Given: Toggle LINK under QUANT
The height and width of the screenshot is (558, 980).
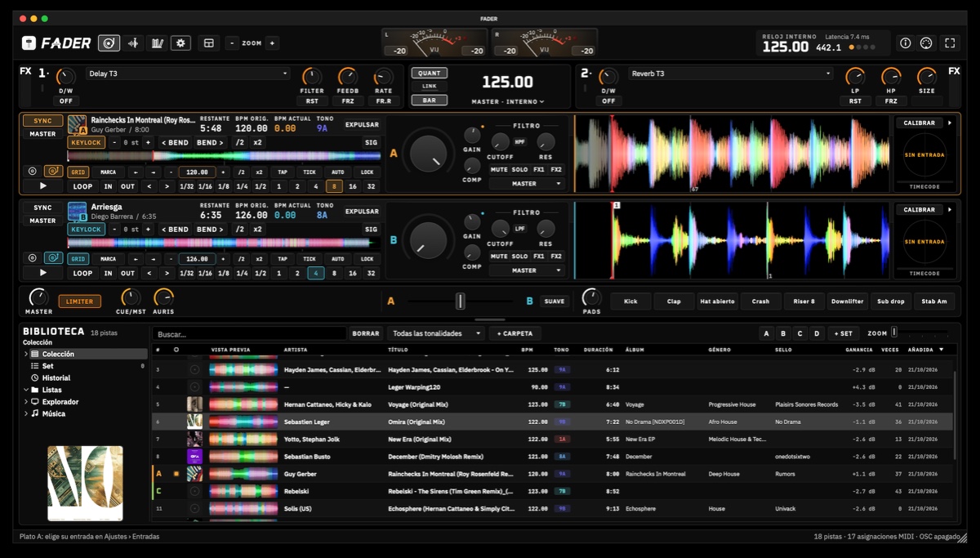Looking at the screenshot, I should point(429,87).
